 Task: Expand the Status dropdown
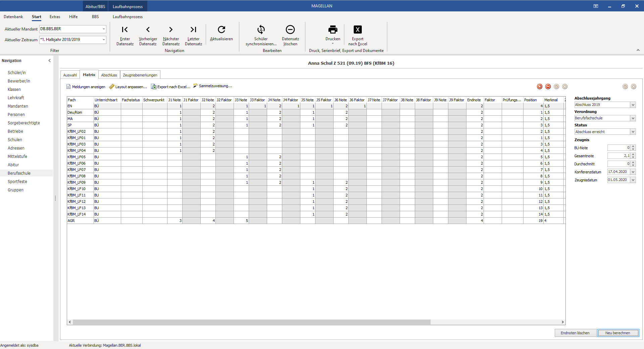633,132
